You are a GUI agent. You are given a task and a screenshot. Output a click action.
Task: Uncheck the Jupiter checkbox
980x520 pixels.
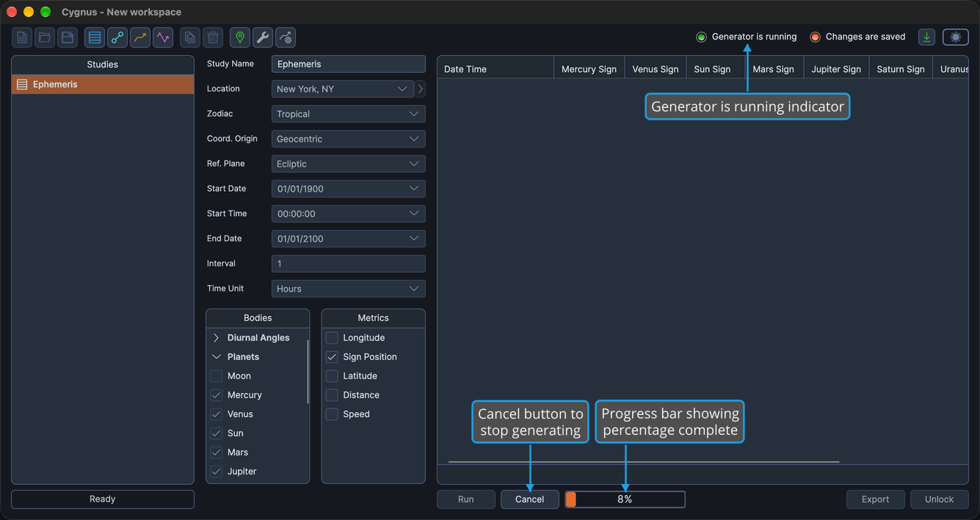(217, 472)
